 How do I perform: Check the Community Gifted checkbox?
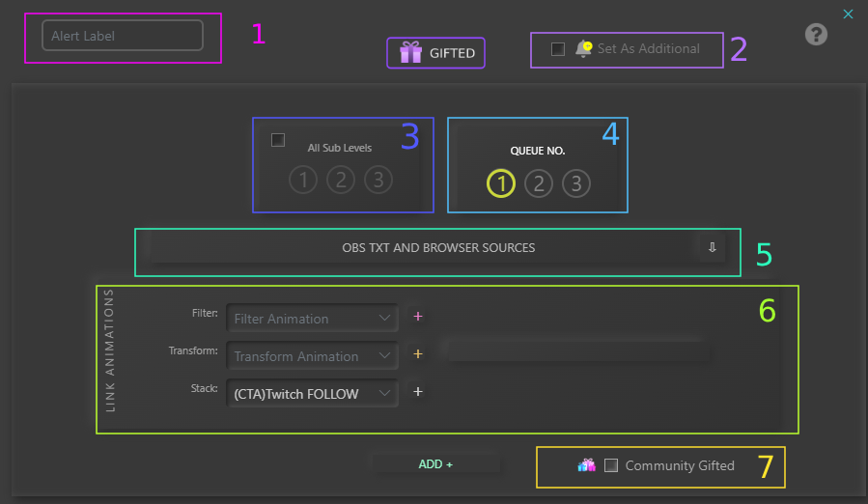(x=611, y=465)
